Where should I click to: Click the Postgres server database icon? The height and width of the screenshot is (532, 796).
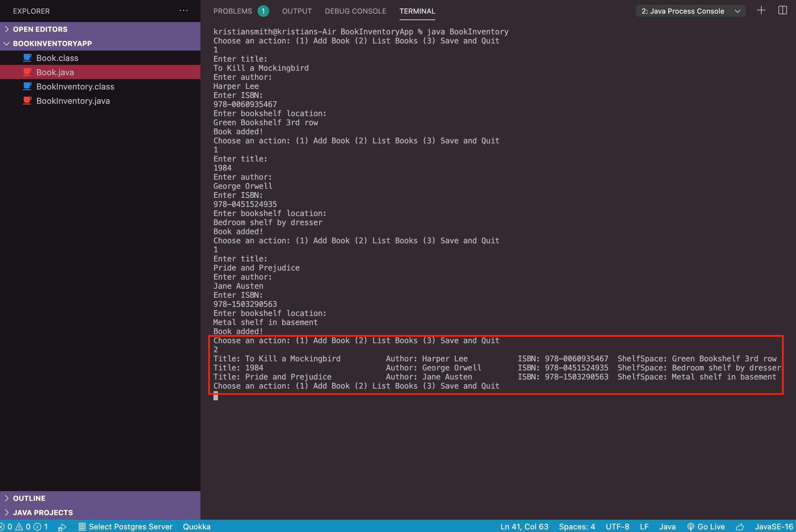82,526
